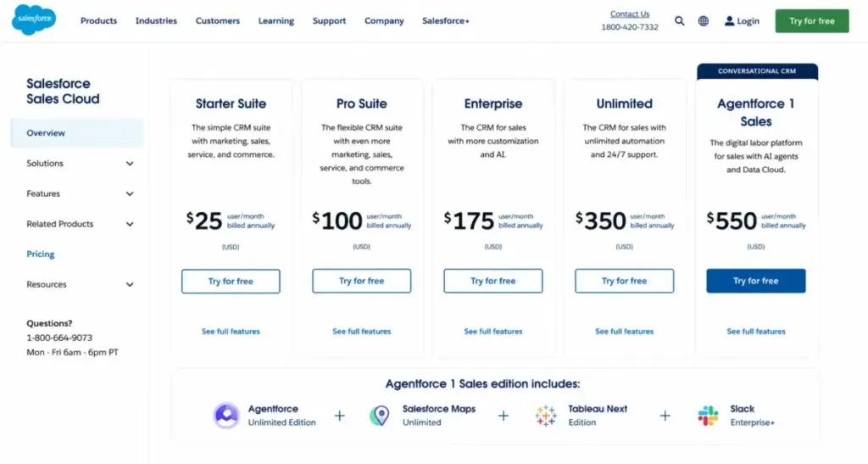
Task: Open the Support menu
Action: click(329, 21)
